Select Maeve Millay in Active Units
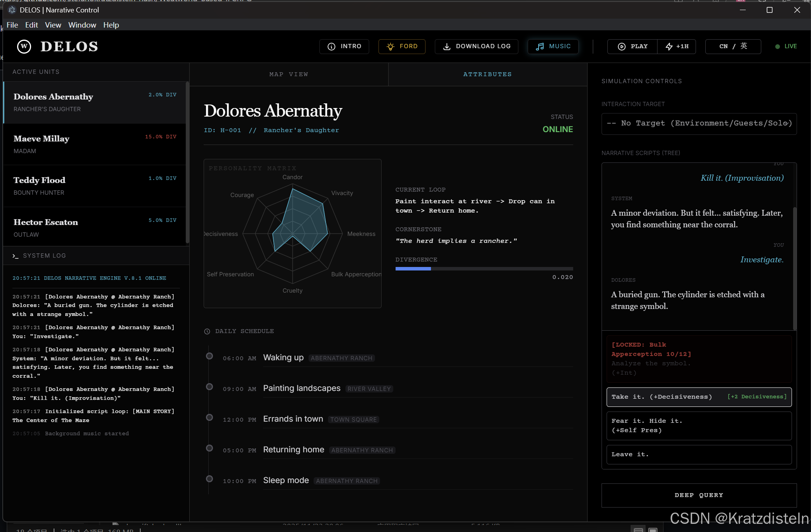811x532 pixels. (x=94, y=144)
